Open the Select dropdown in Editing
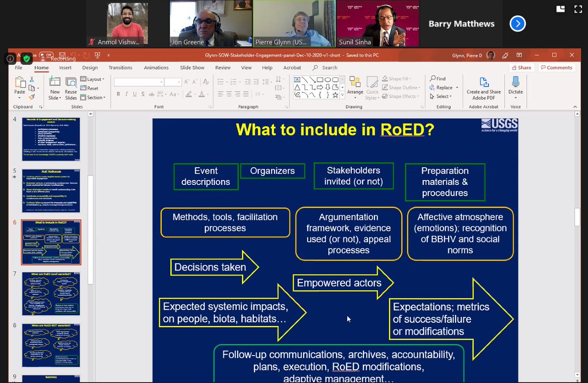Screen dimensions: 588x383 (x=441, y=97)
